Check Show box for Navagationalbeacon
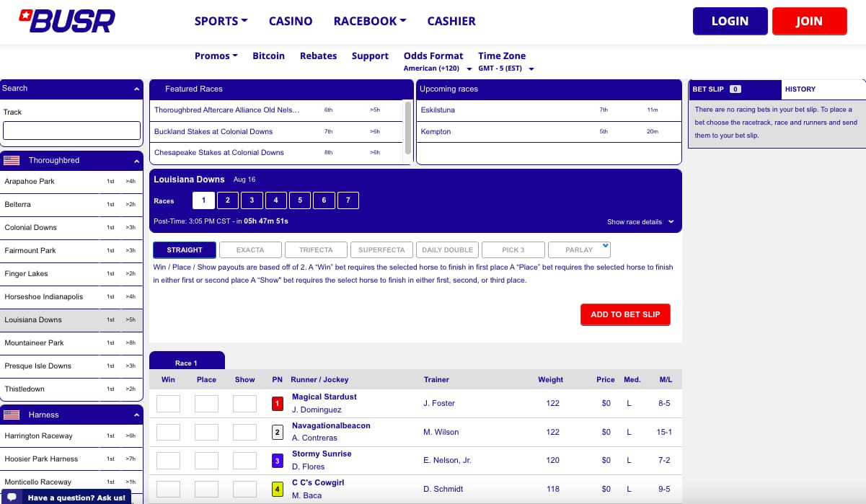This screenshot has width=866, height=504. 244,432
